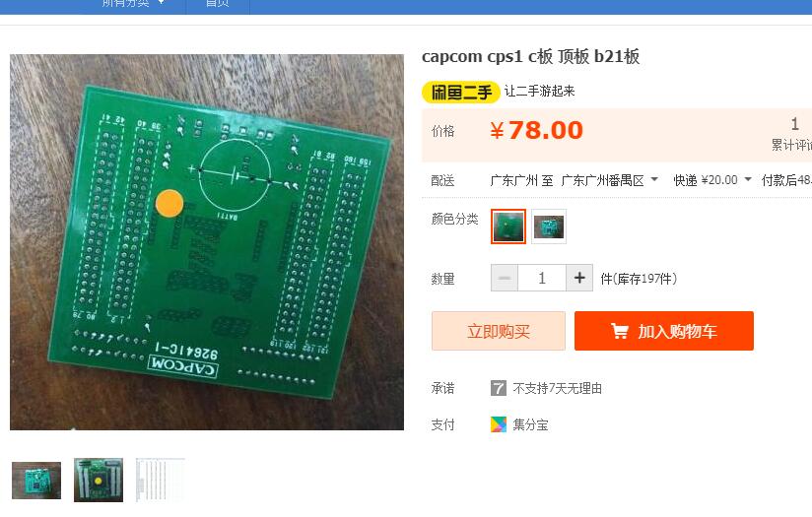The image size is (812, 517).
Task: Open the 累计评论 reviews count link
Action: click(x=792, y=135)
